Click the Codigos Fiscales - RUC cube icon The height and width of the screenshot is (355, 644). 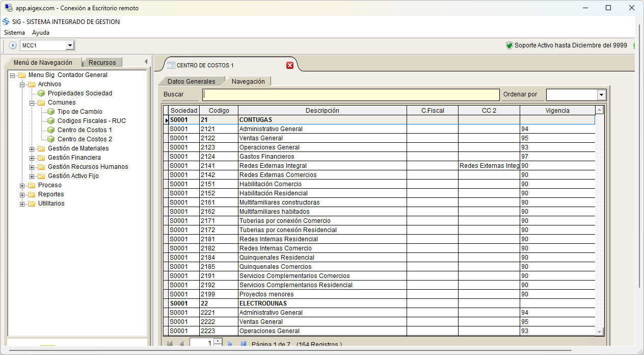[51, 121]
